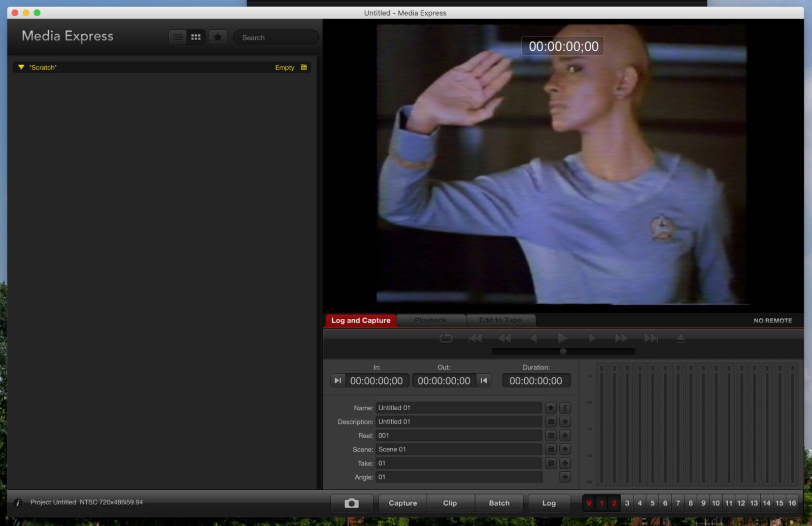This screenshot has width=812, height=526.
Task: Enable audio channel 10
Action: [x=716, y=503]
